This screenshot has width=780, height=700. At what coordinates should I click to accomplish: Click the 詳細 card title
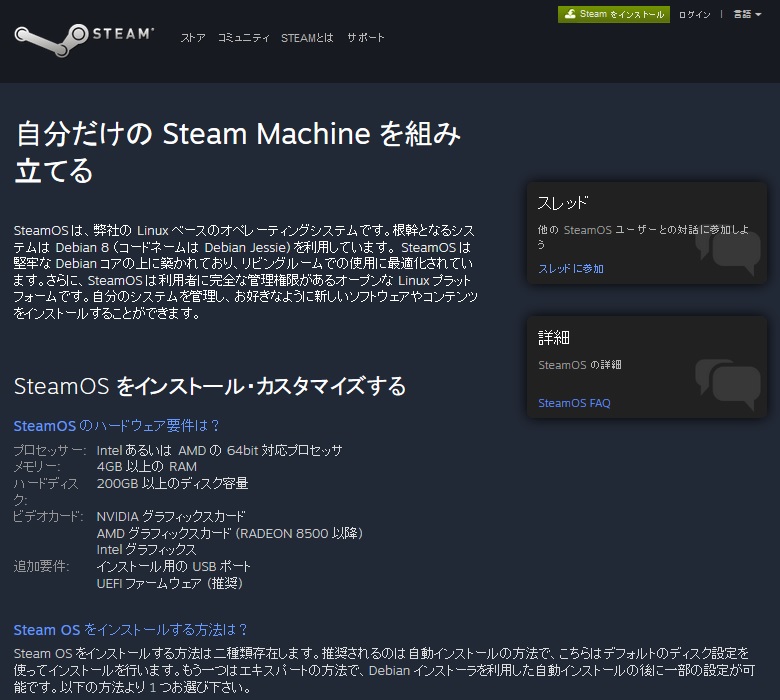[554, 338]
